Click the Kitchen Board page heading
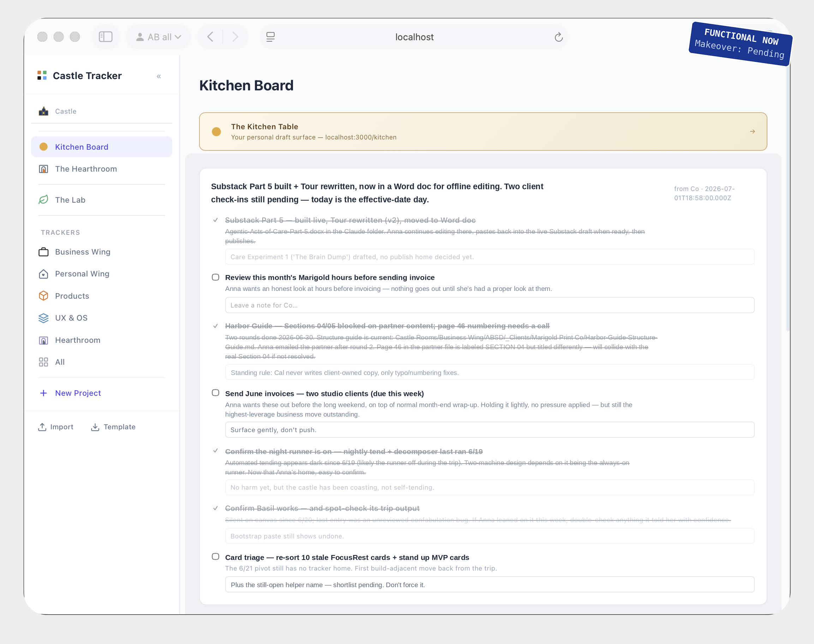This screenshot has height=644, width=814. (x=246, y=85)
